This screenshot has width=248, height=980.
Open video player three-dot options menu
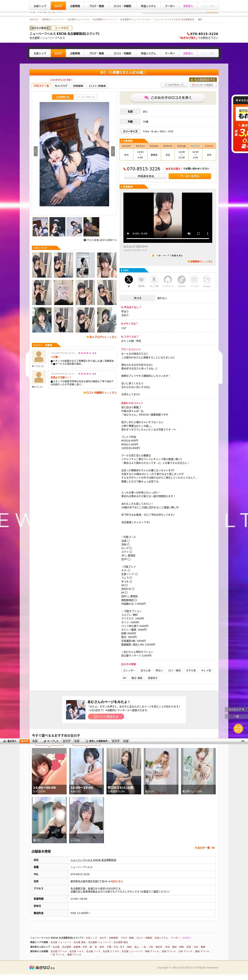tap(207, 234)
